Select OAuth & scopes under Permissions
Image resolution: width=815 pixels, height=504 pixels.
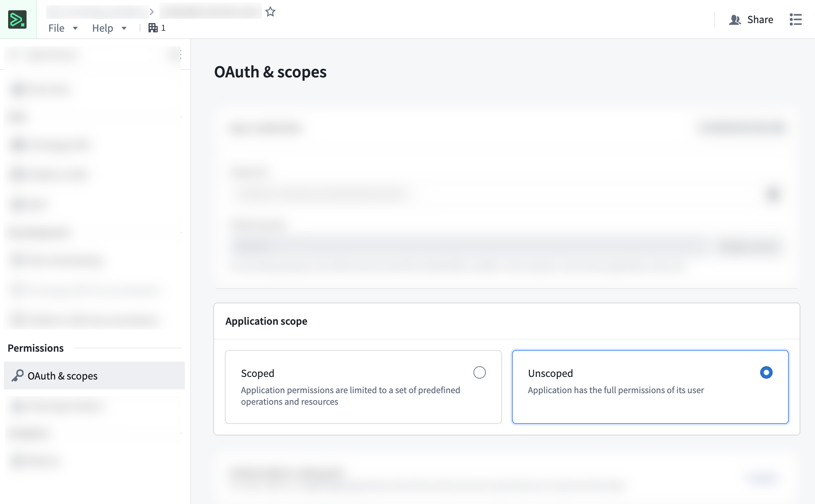point(62,376)
